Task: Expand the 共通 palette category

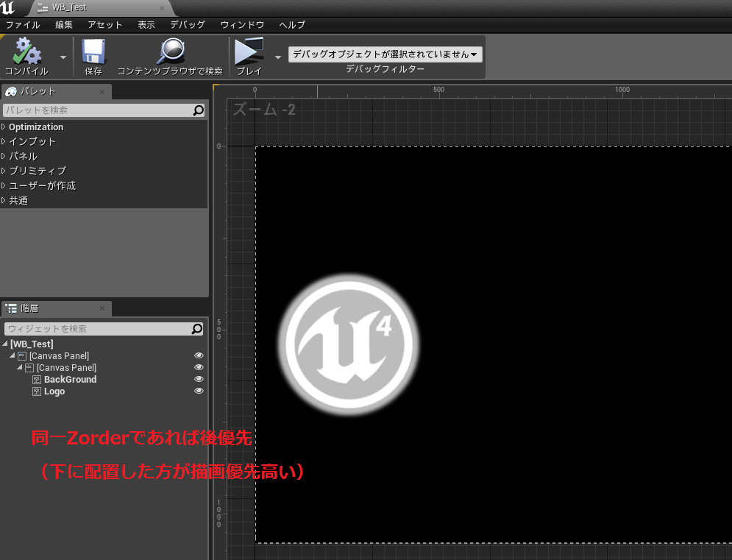Action: (x=3, y=200)
